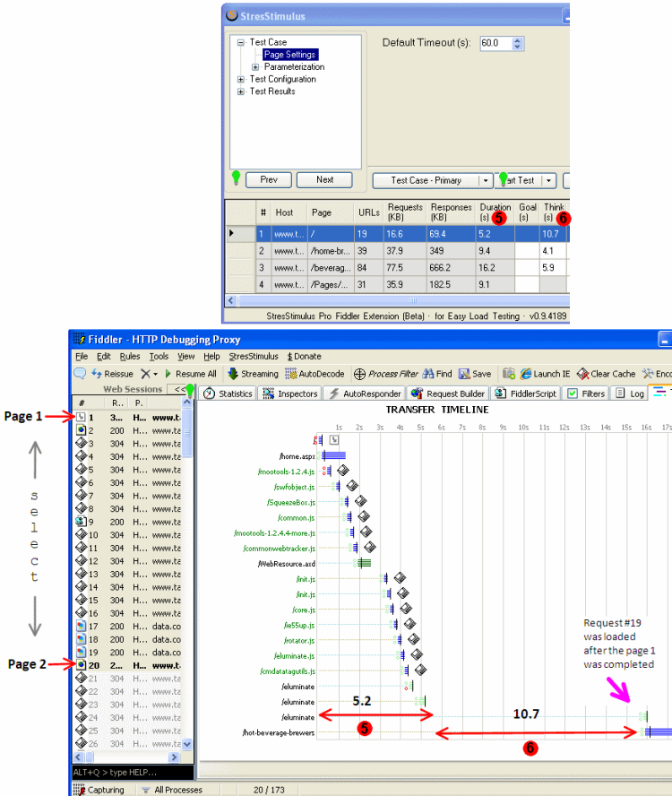Click the row selector arrow for page 1
Viewport: 672px width, 796px height.
click(x=241, y=234)
